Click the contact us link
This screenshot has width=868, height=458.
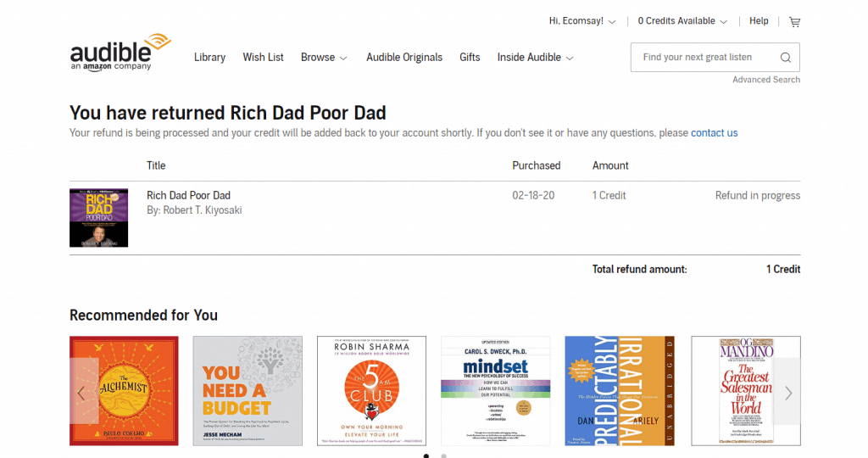point(714,133)
